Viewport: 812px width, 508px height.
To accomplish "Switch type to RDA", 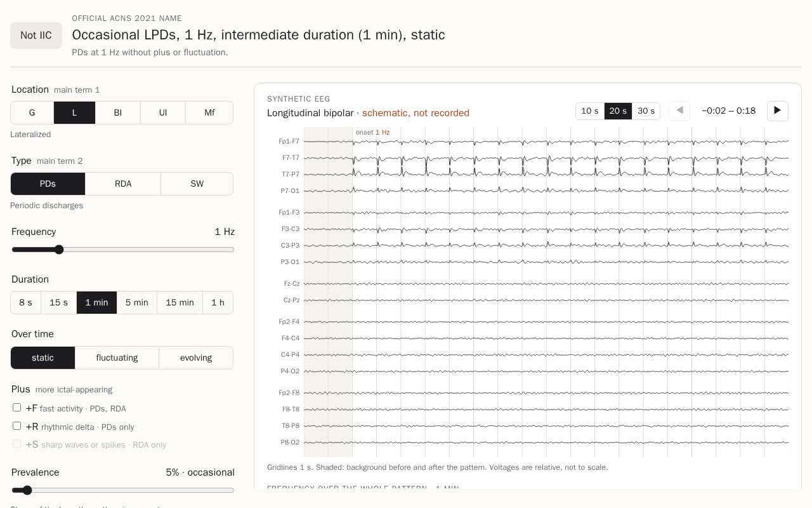I will [x=123, y=184].
